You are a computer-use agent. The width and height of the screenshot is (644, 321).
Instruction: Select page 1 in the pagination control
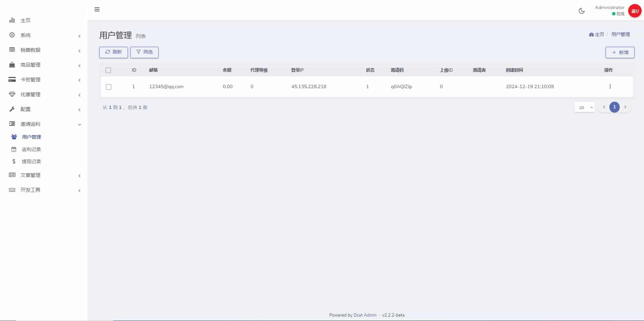point(614,107)
